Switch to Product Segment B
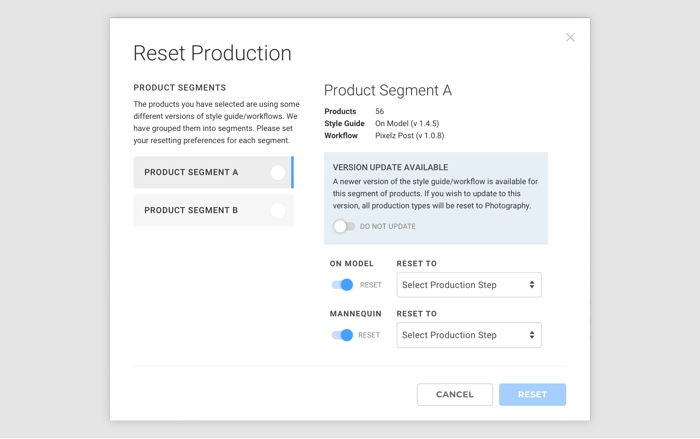This screenshot has height=439, width=700. click(192, 210)
